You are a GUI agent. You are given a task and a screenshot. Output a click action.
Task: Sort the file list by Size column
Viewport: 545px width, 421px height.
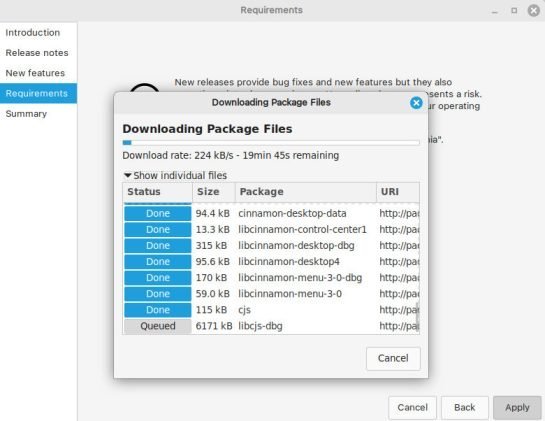point(214,192)
